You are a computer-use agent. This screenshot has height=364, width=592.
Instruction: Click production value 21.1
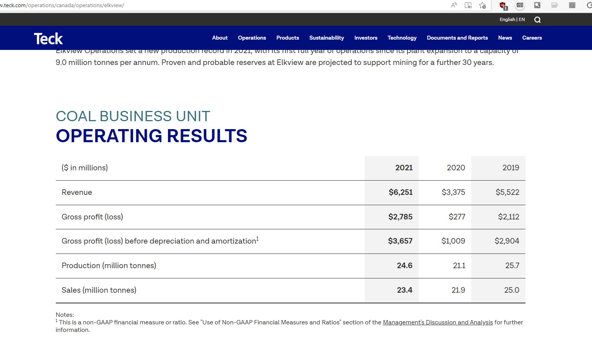coord(459,265)
